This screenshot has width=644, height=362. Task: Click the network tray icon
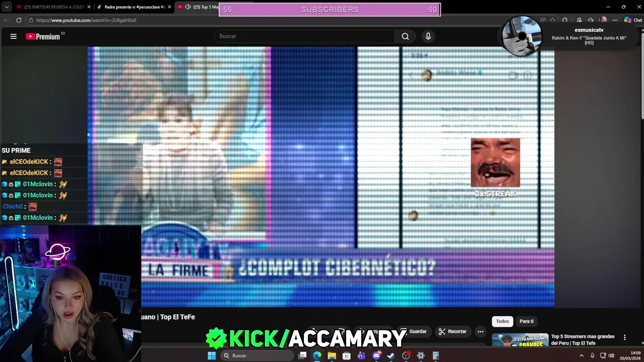point(603,355)
